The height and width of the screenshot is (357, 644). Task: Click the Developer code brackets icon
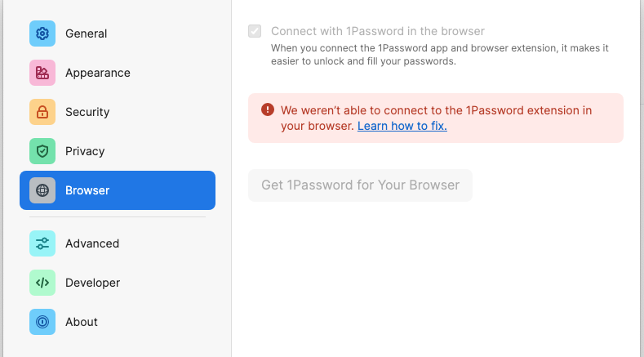(x=42, y=283)
